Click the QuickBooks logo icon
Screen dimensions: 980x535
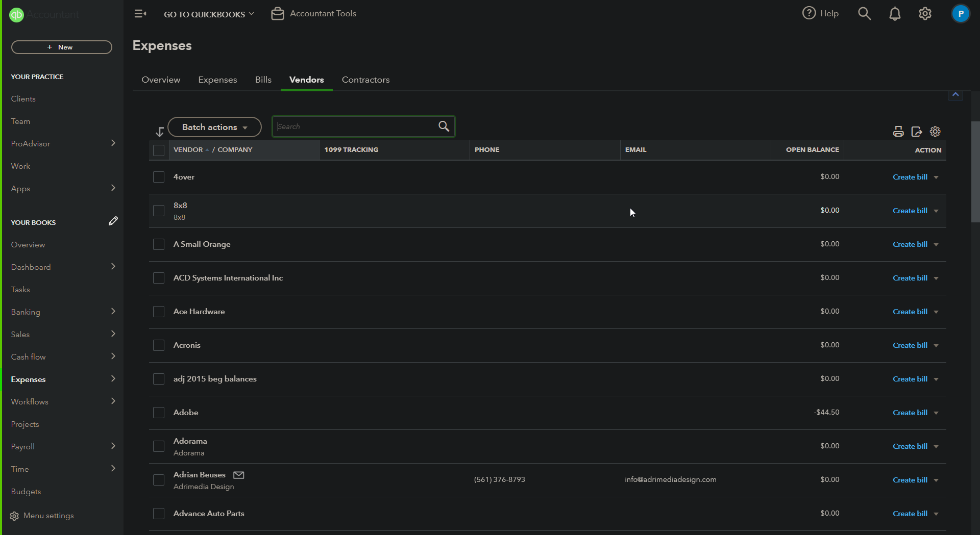pos(17,15)
